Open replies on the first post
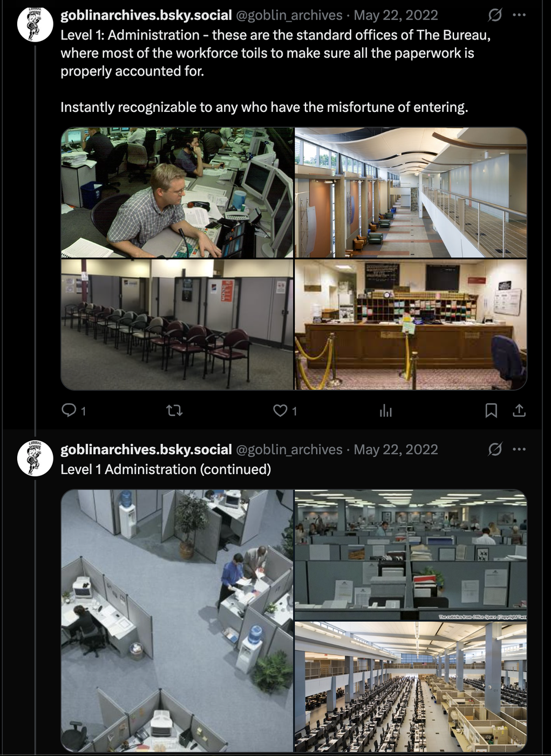551x756 pixels. point(73,410)
